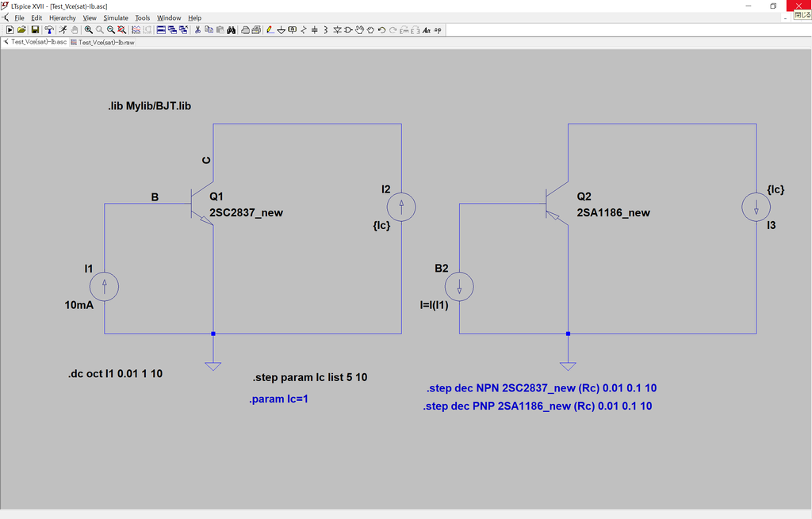The height and width of the screenshot is (519, 812).
Task: Zoom in with the plus magnifier
Action: (x=89, y=30)
